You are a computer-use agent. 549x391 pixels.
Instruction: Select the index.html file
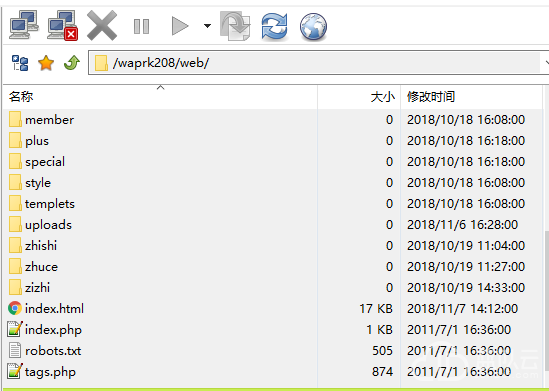pyautogui.click(x=273, y=309)
